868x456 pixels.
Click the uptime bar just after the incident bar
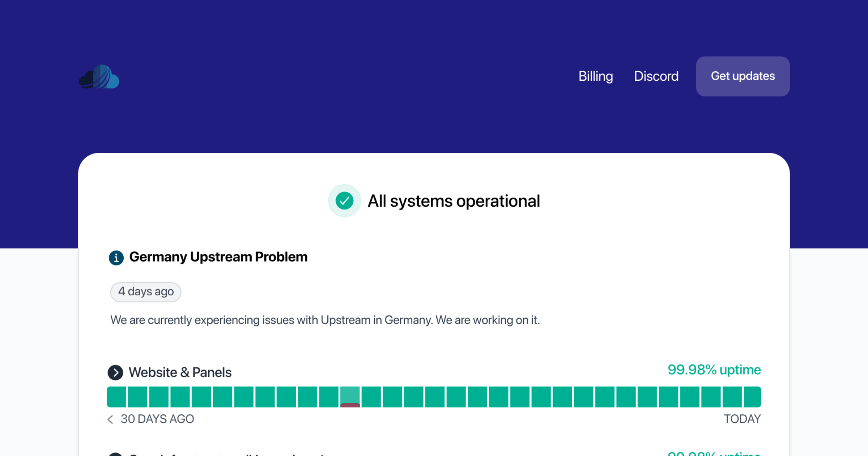[x=371, y=397]
